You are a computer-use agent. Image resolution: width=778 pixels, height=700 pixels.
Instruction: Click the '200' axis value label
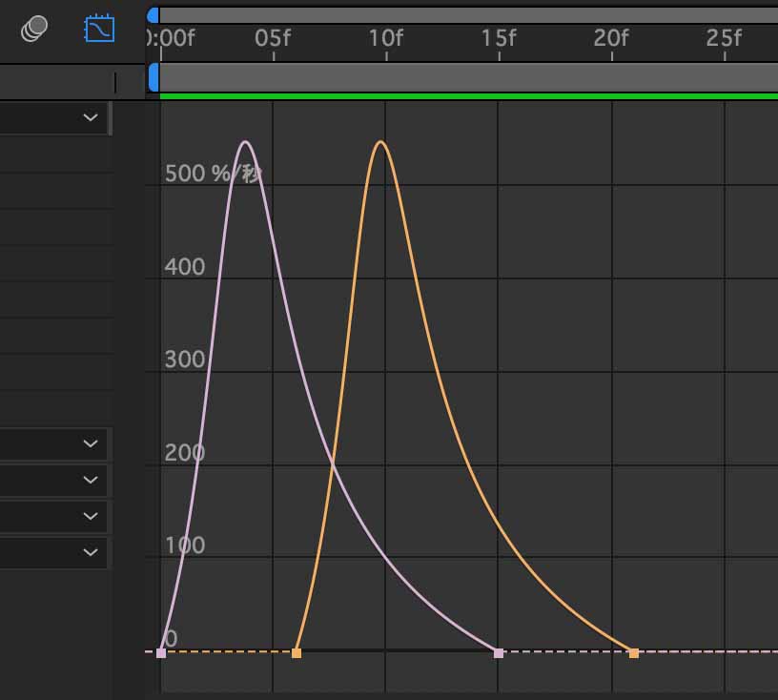185,453
